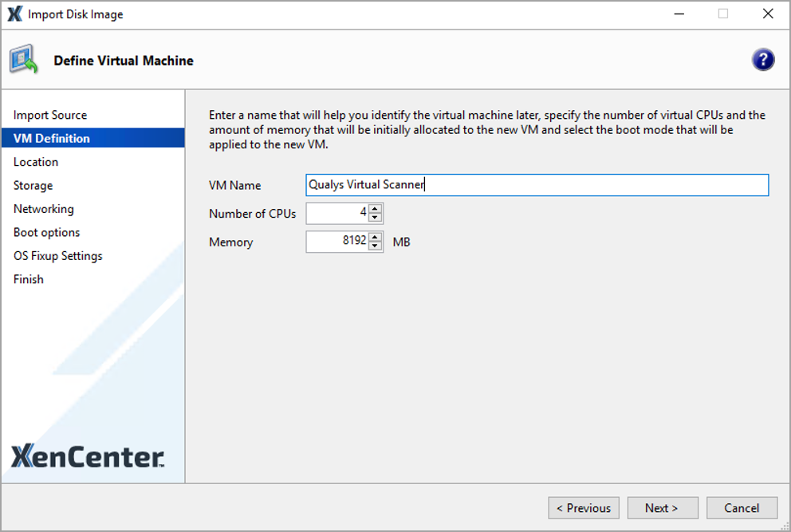Click the MB unit label
Screen dimensions: 791x532
[401, 242]
